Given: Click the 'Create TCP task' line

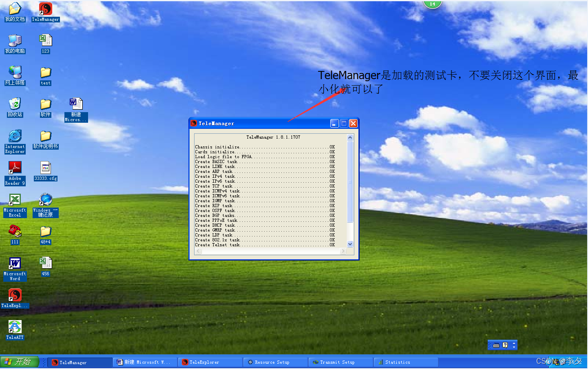Looking at the screenshot, I should [265, 186].
